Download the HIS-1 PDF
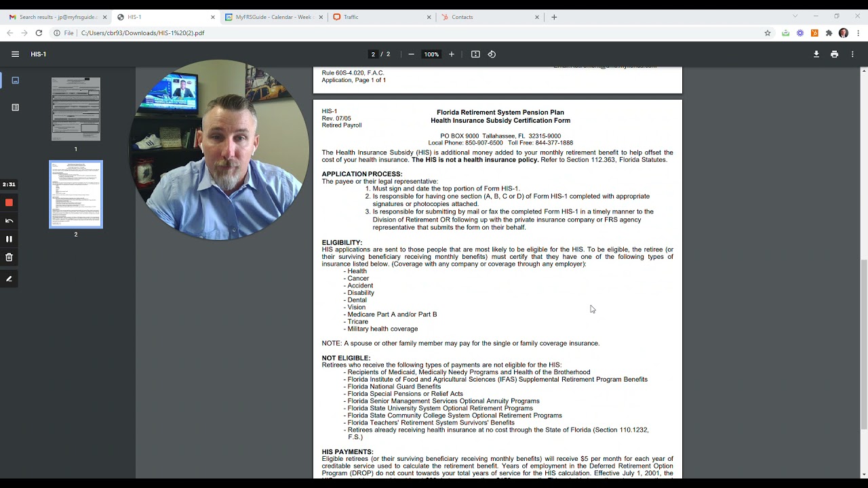This screenshot has width=868, height=488. pyautogui.click(x=816, y=54)
